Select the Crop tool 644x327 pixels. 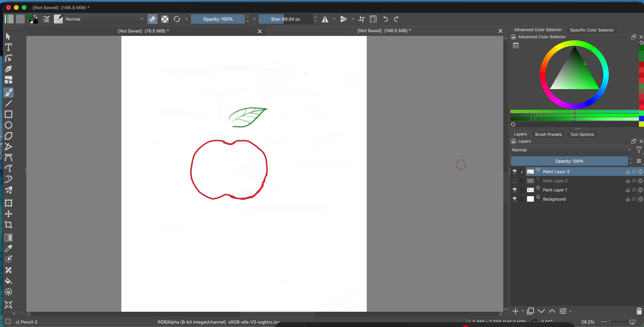tap(8, 225)
